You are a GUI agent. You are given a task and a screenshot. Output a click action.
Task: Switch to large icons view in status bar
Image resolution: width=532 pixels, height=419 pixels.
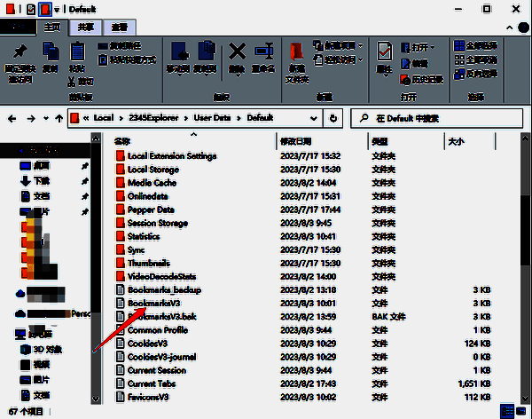coord(520,411)
